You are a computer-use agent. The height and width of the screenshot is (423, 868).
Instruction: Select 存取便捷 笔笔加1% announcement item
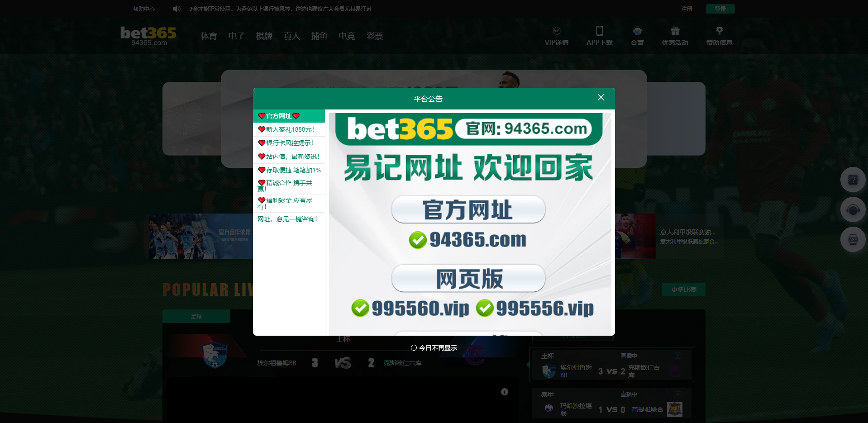289,170
